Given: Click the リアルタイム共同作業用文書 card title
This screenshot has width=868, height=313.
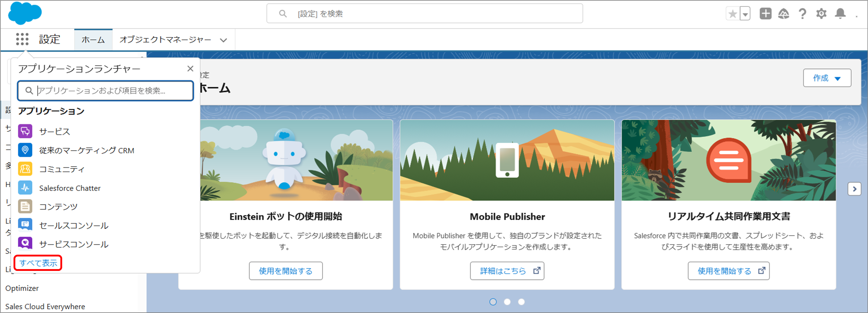Looking at the screenshot, I should [729, 216].
